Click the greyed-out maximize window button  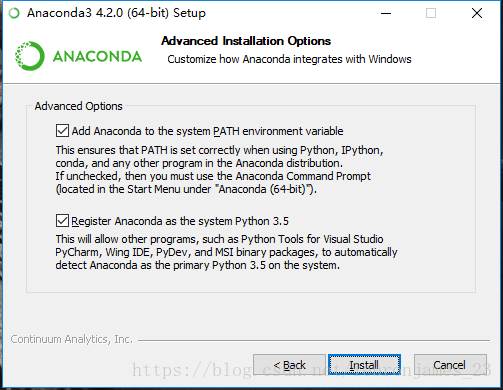pyautogui.click(x=431, y=13)
